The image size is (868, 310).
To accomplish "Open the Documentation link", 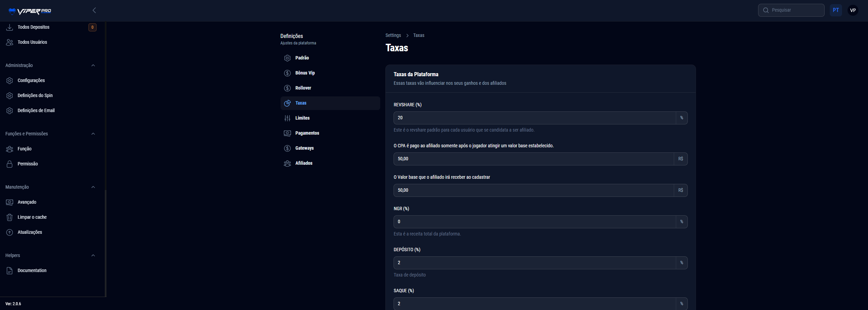I will click(32, 271).
